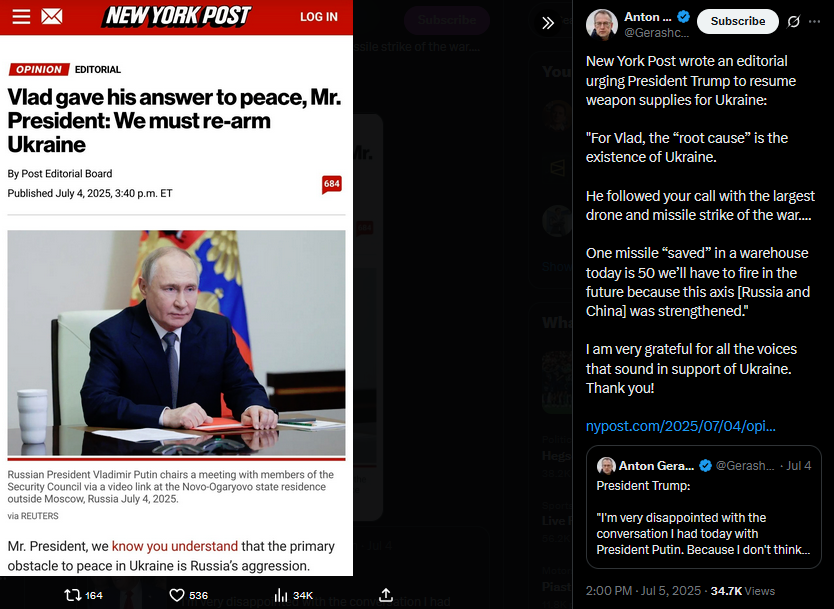
Task: Open the nypost.com article link
Action: [680, 426]
